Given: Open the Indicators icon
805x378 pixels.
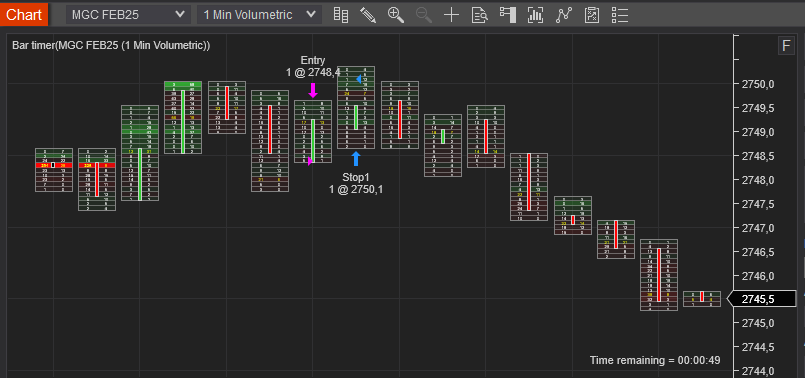Looking at the screenshot, I should 535,15.
